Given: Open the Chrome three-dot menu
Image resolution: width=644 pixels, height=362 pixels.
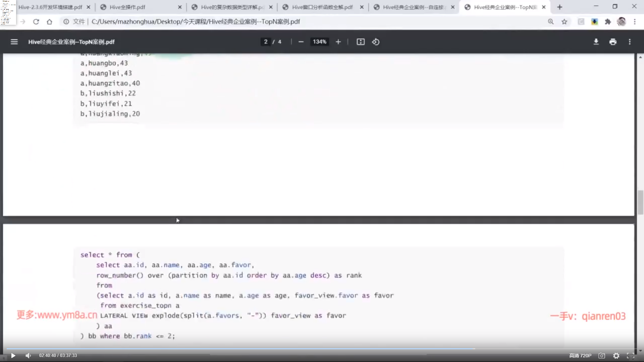Looking at the screenshot, I should [635, 22].
